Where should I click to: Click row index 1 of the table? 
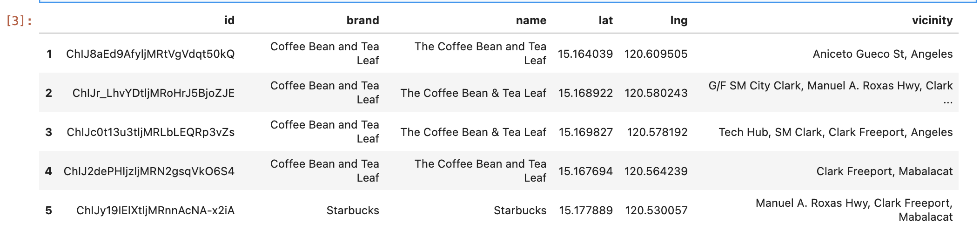pyautogui.click(x=49, y=54)
